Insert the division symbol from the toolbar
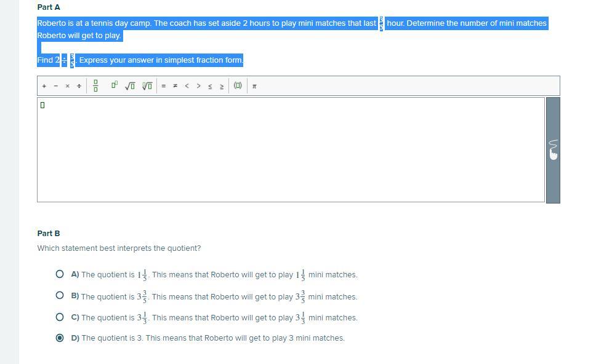The width and height of the screenshot is (604, 364). (x=79, y=86)
